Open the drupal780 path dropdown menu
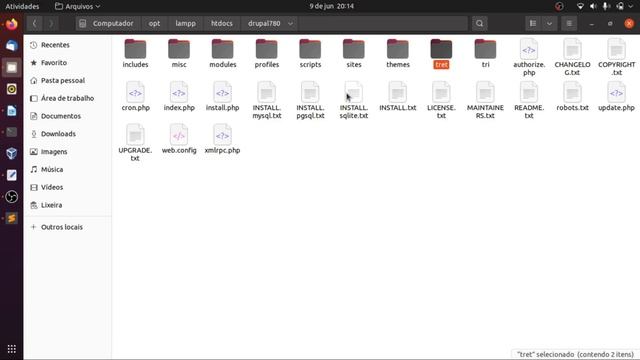640x360 pixels. 290,24
